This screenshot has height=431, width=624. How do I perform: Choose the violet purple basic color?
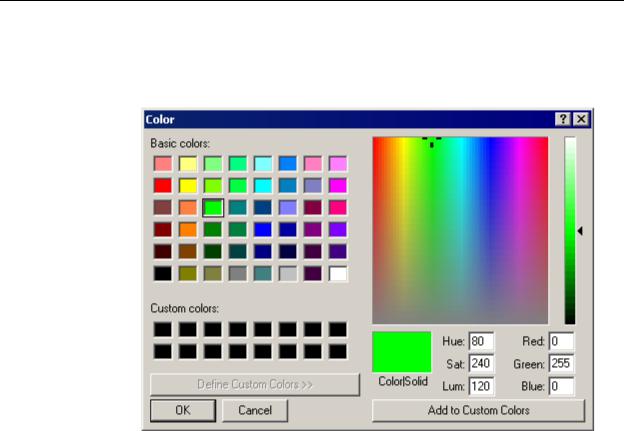pos(338,230)
